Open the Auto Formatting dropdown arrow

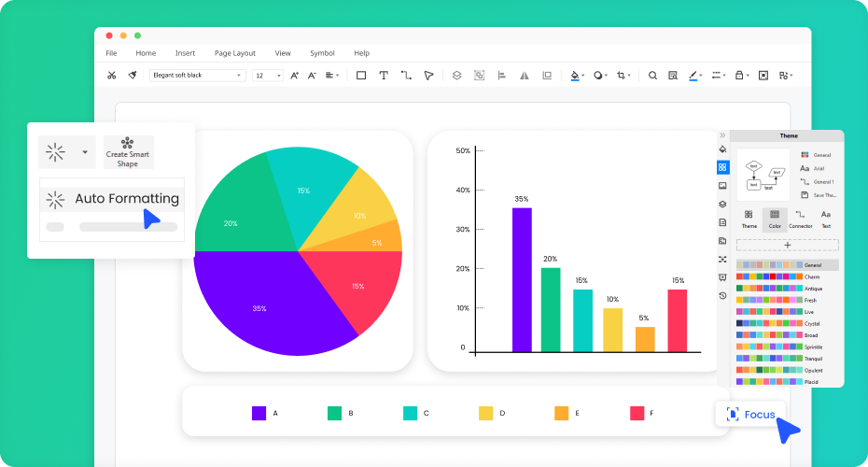pos(85,151)
